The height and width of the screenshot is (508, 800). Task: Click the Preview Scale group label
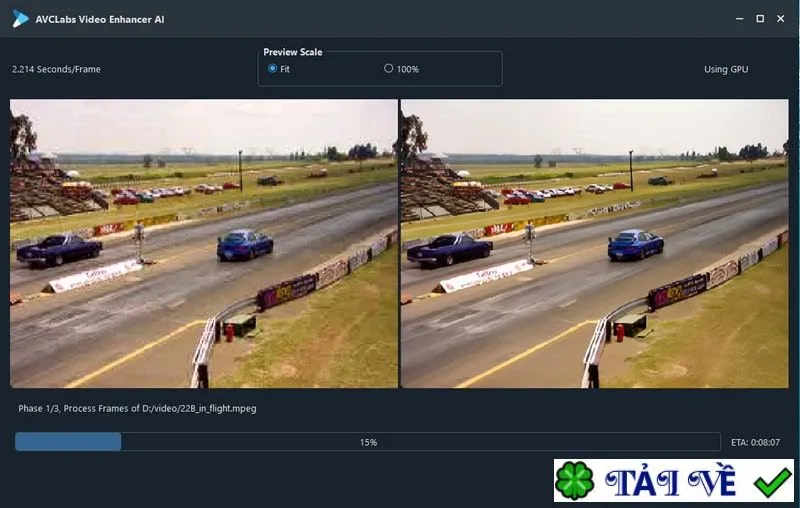click(293, 52)
